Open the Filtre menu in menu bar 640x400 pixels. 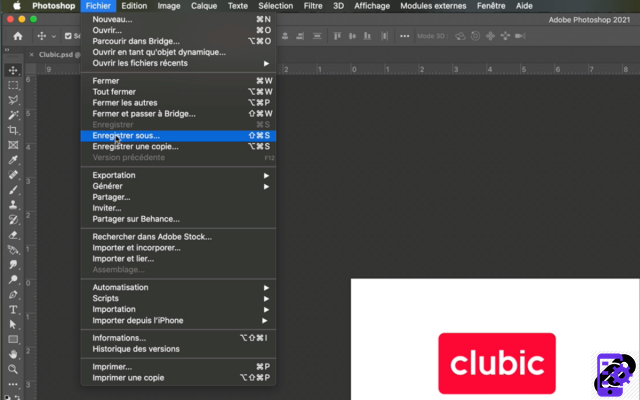pos(313,6)
